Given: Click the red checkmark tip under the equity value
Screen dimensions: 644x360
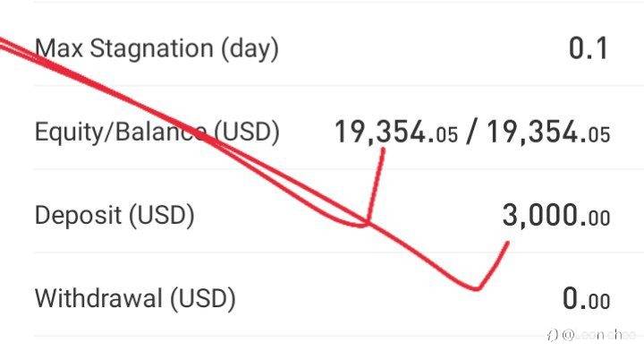Looking at the screenshot, I should coord(375,185).
